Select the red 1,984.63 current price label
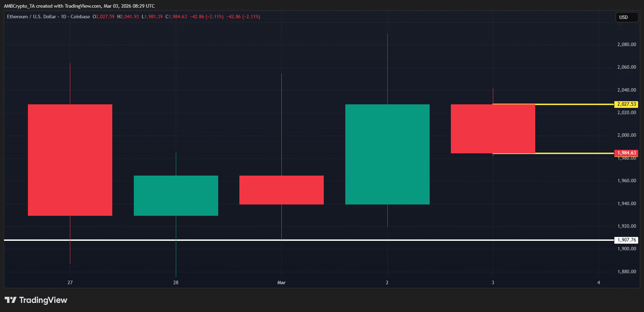Viewport: 644px width, 312px height. point(626,153)
